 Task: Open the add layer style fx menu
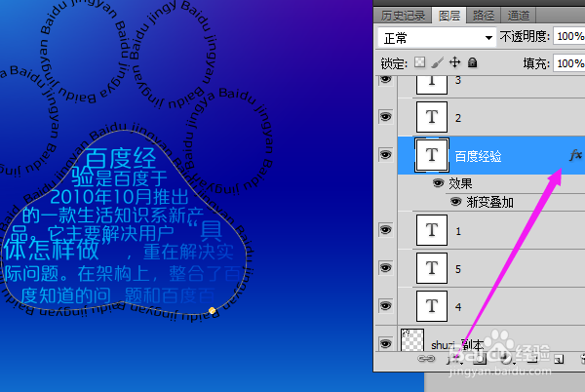[x=454, y=359]
